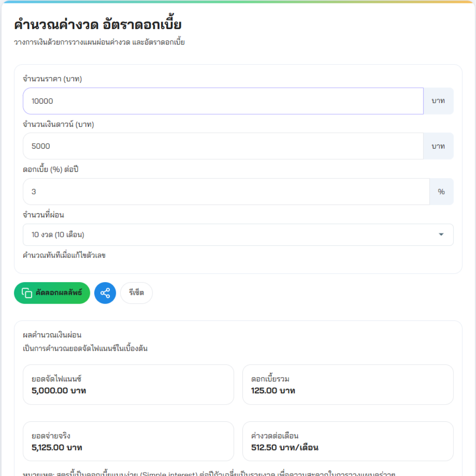The image size is (476, 476).
Task: Click the บาท suffix beside the down payment field
Action: [x=439, y=146]
